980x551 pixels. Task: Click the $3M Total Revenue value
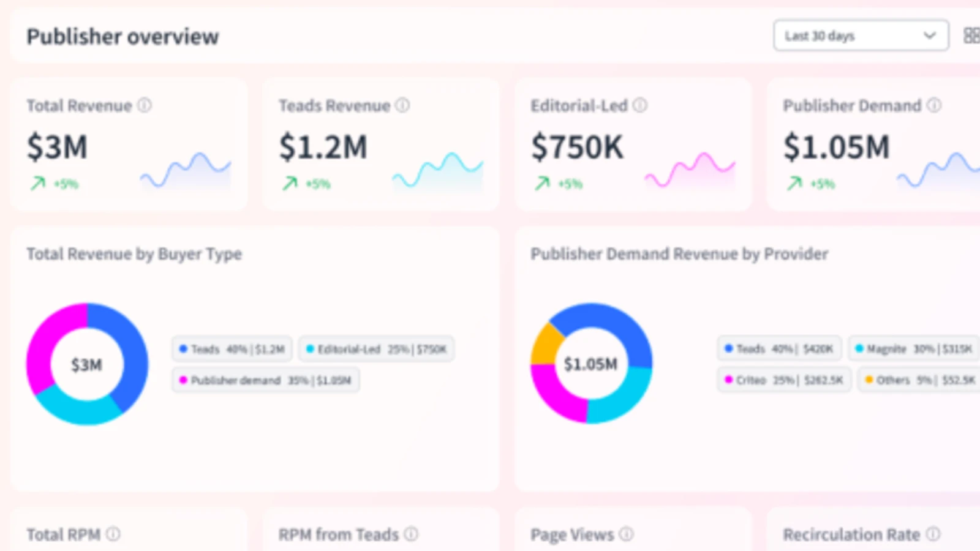[x=57, y=148]
